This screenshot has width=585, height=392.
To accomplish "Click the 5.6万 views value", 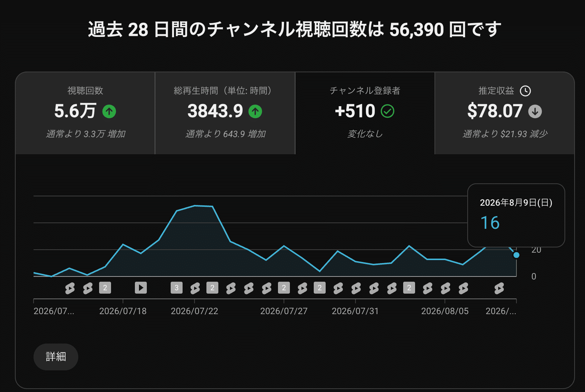I will [75, 111].
